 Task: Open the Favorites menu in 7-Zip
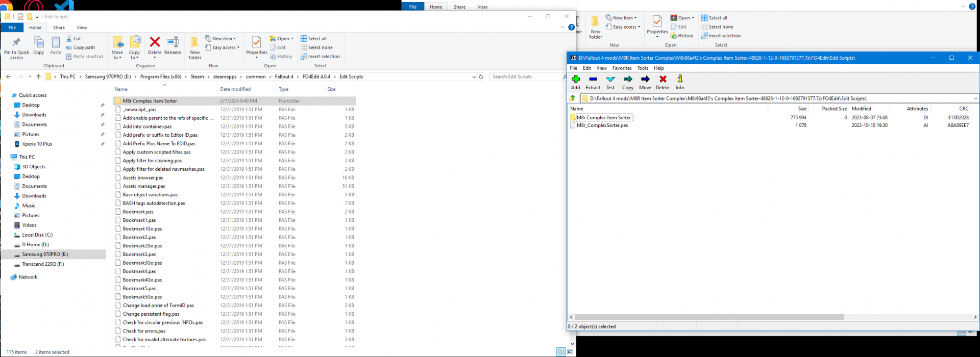[x=622, y=68]
